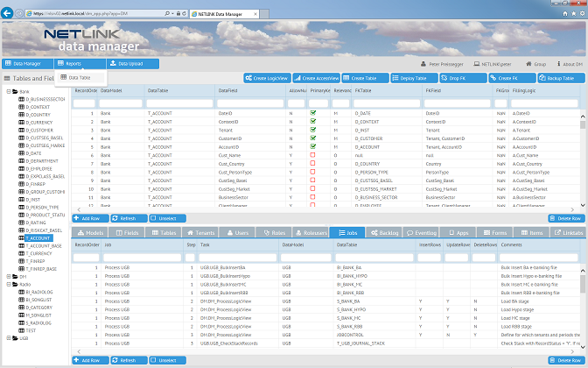
Task: Select Data Table from the dropdown menu
Action: (79, 77)
